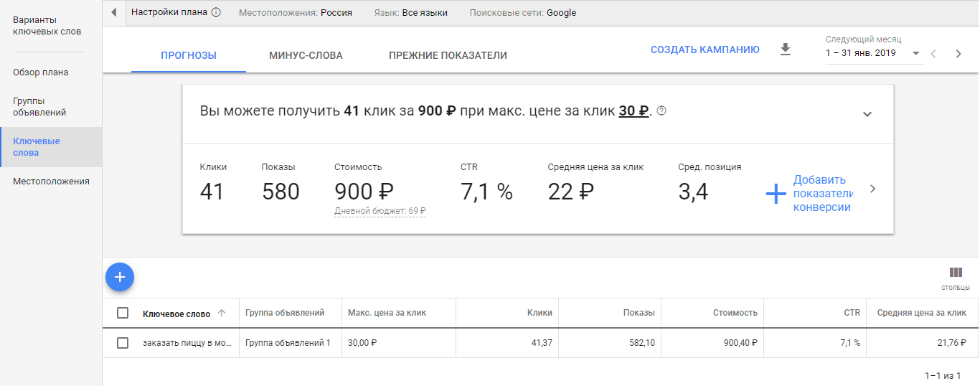
Task: Check the box for заказать пиццу keyword row
Action: [x=123, y=343]
